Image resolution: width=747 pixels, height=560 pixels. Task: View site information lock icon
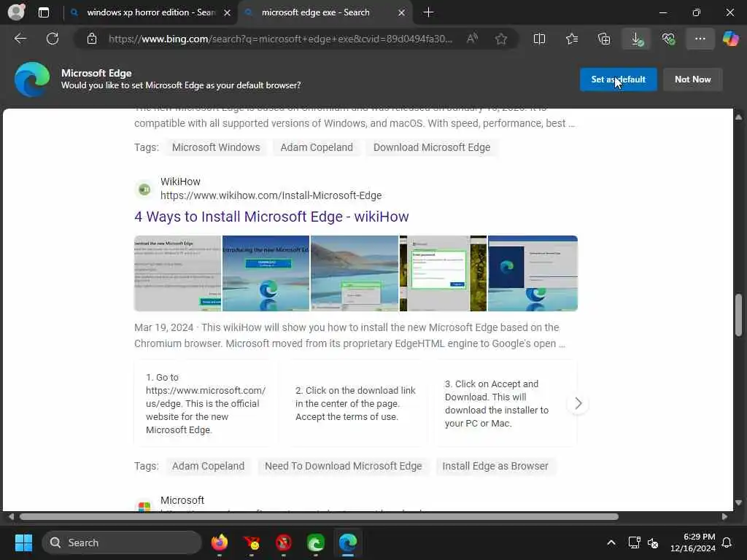click(x=92, y=39)
